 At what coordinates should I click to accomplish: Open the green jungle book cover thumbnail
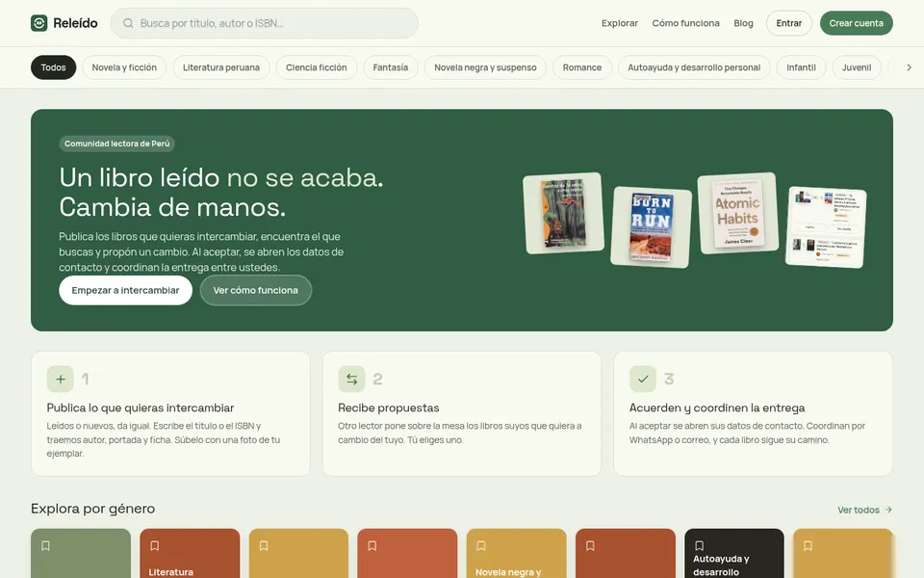click(563, 213)
